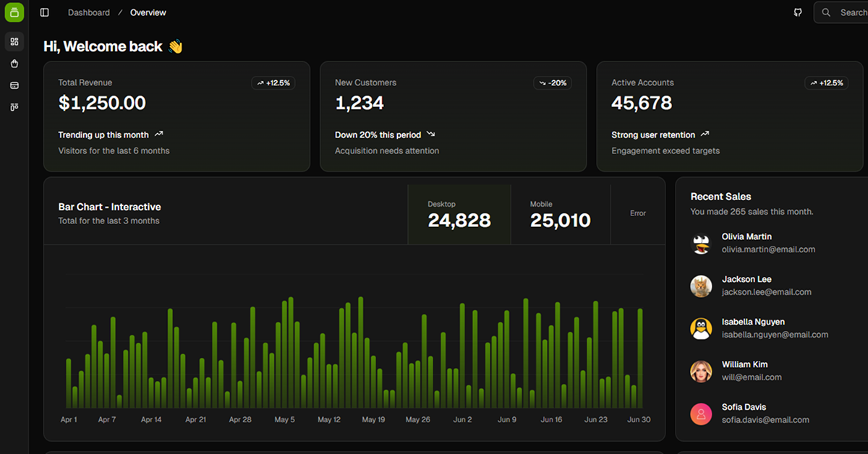Click the email 'isabella.nguyen@email.com'
This screenshot has height=454, width=868.
click(775, 335)
